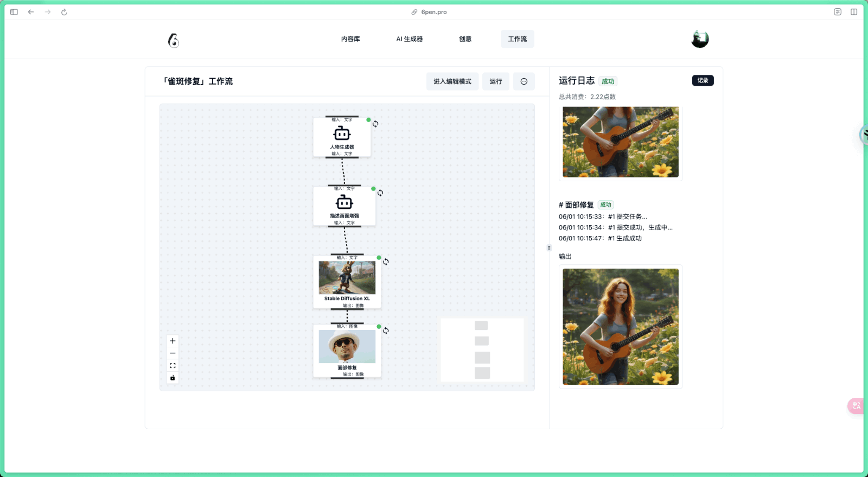Click refresh icon beside Stable Diffusion XL node

coord(386,262)
